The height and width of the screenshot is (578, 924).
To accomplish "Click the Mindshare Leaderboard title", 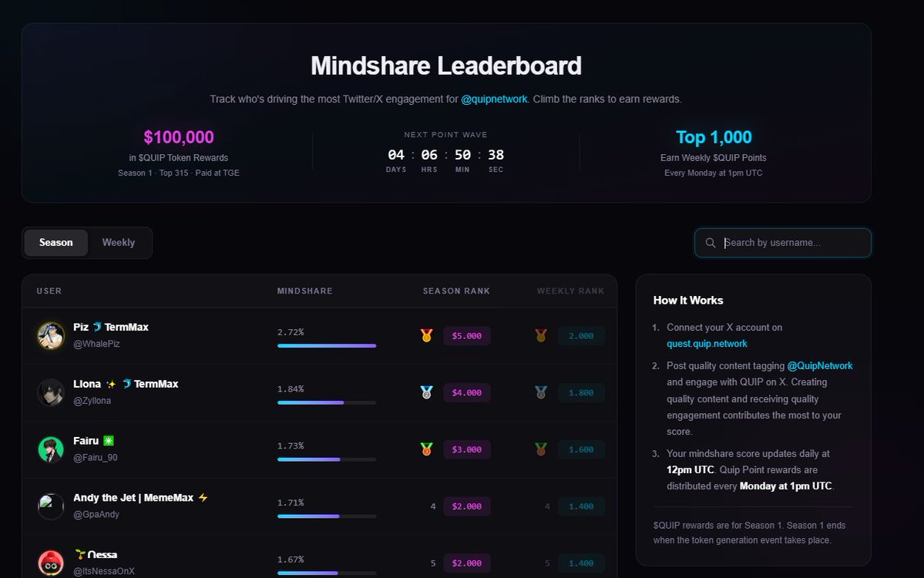I will click(x=446, y=66).
